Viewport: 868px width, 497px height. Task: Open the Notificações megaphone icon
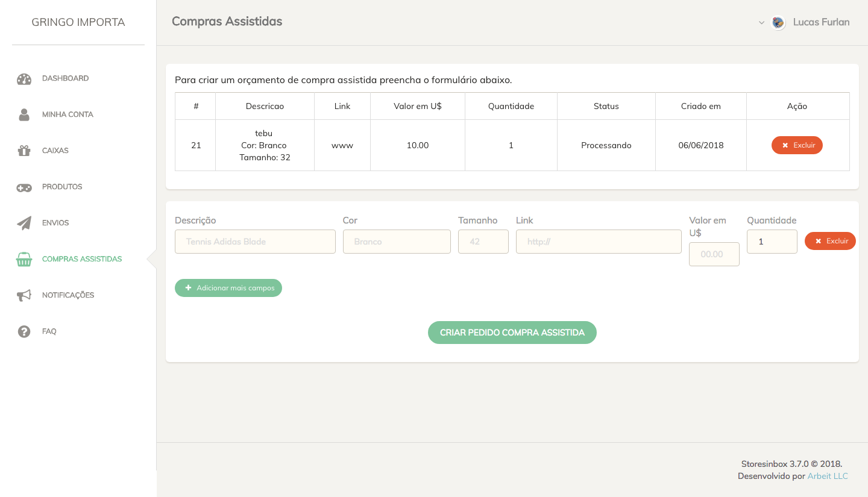click(24, 295)
